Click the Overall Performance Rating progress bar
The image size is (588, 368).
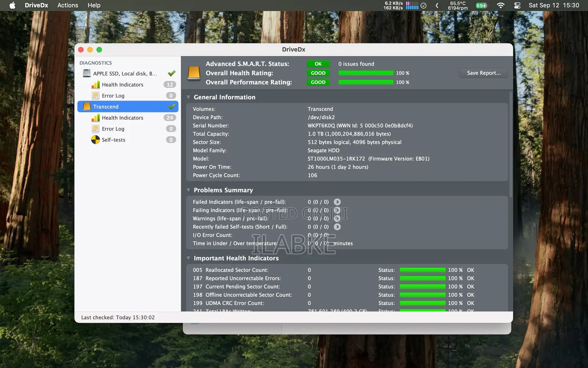[366, 82]
